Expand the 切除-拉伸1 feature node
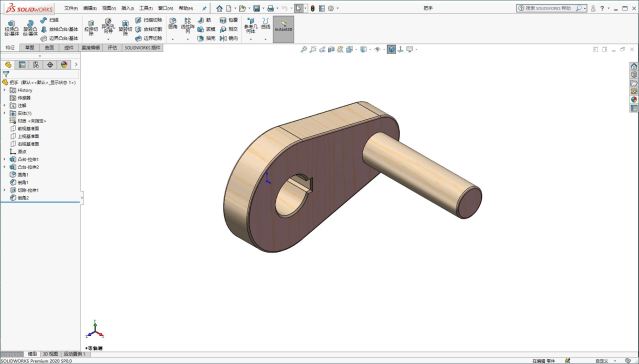Image resolution: width=639 pixels, height=364 pixels. pos(5,190)
